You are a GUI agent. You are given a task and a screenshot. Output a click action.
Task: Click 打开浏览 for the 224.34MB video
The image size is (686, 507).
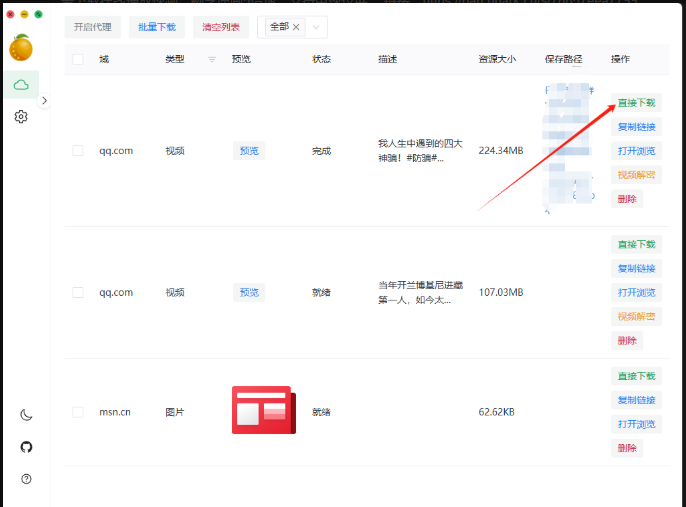coord(637,151)
